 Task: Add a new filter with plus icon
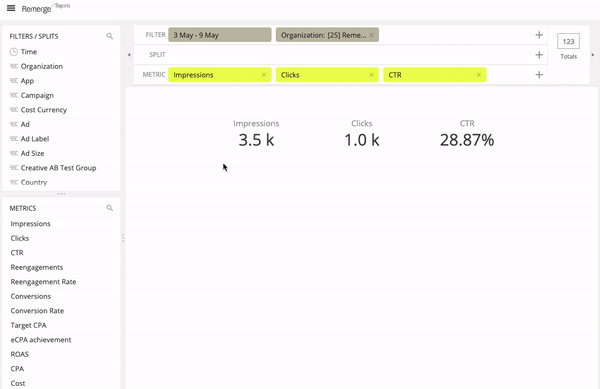(539, 35)
